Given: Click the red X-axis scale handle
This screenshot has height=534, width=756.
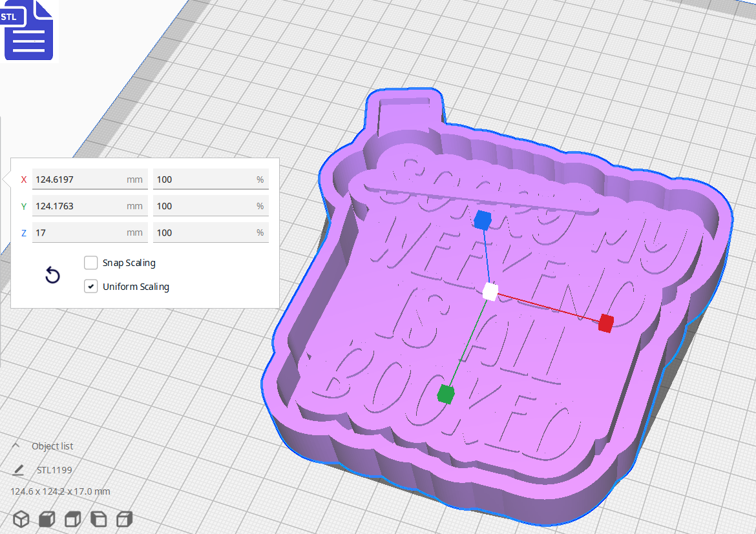Looking at the screenshot, I should click(605, 324).
